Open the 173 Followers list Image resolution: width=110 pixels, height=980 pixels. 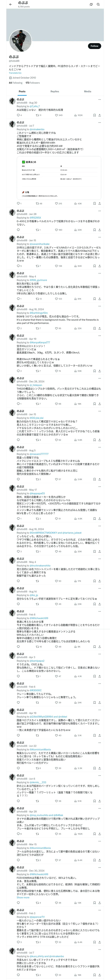pos(33,82)
